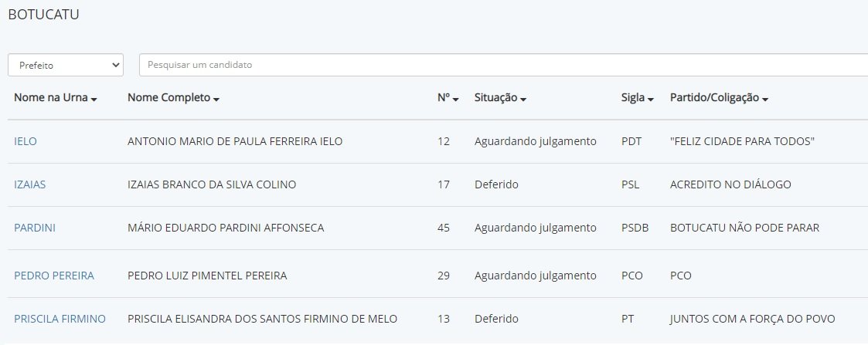Click the Partido/Coligação header label
This screenshot has height=345, width=868.
pyautogui.click(x=714, y=99)
